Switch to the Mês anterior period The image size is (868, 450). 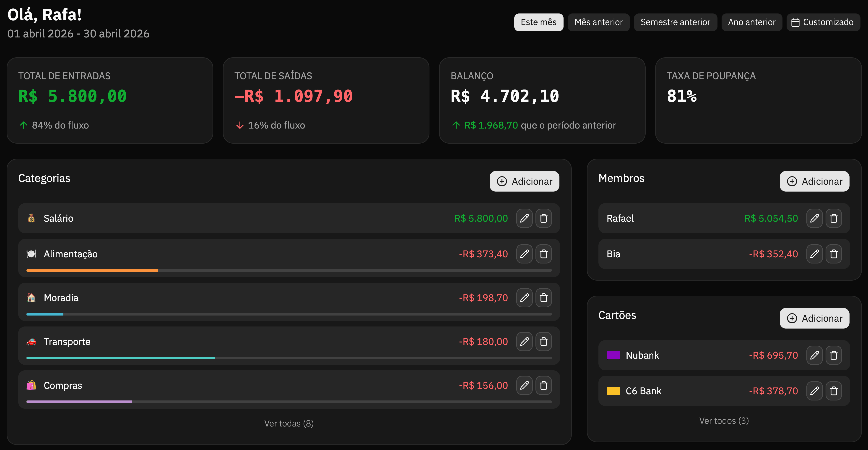click(598, 22)
